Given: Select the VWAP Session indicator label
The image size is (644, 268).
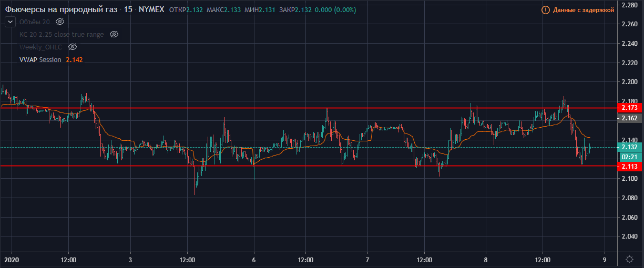Looking at the screenshot, I should click(x=40, y=60).
